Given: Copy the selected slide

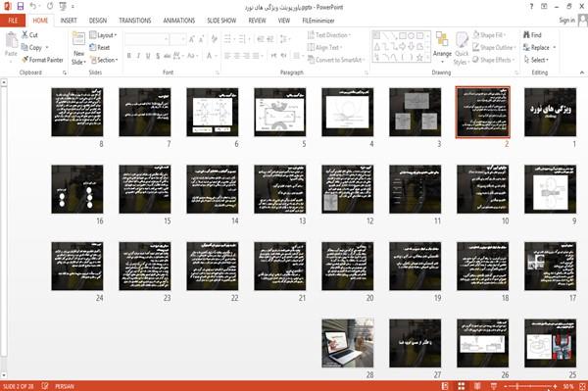Looking at the screenshot, I should (31, 48).
